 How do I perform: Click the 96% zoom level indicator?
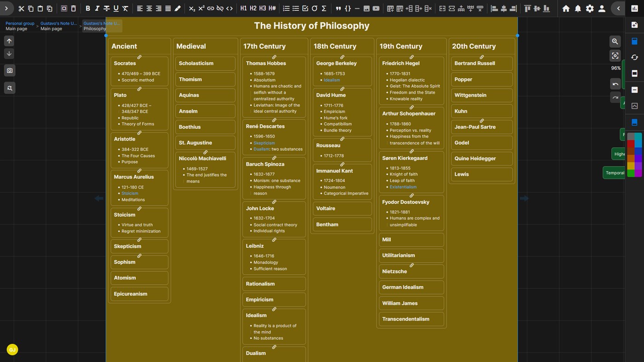click(615, 68)
